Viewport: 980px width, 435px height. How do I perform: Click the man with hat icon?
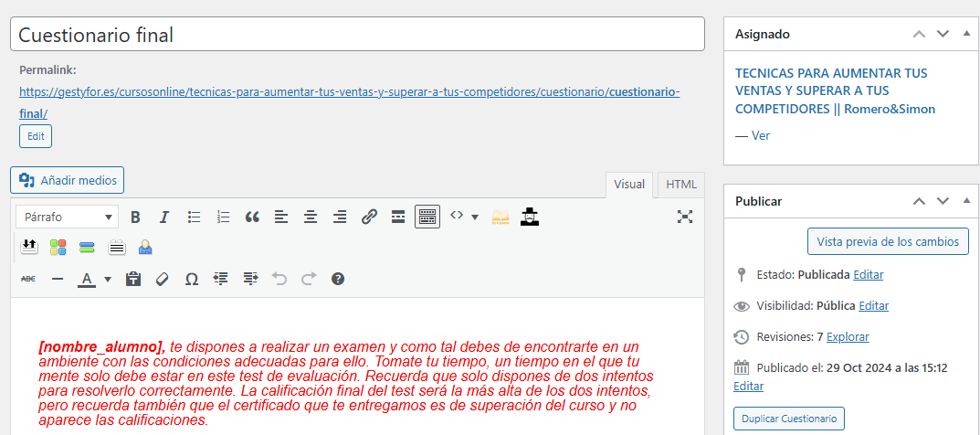(530, 217)
